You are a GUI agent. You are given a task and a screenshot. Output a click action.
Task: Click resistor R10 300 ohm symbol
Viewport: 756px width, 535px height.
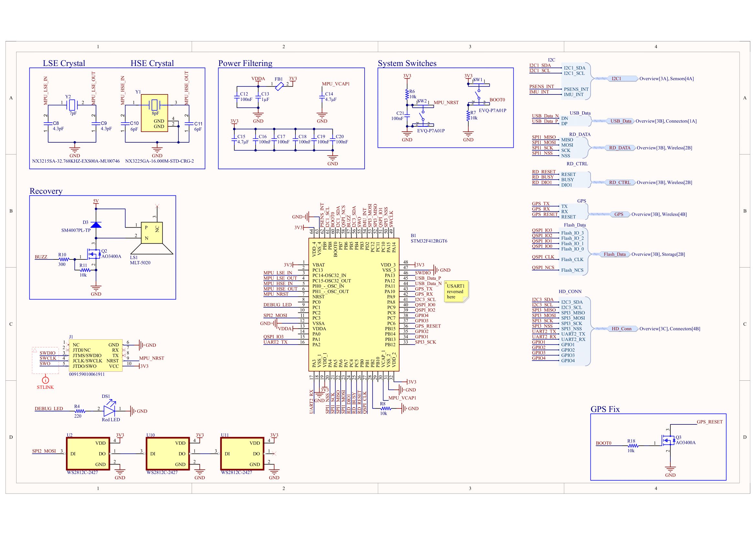(64, 260)
